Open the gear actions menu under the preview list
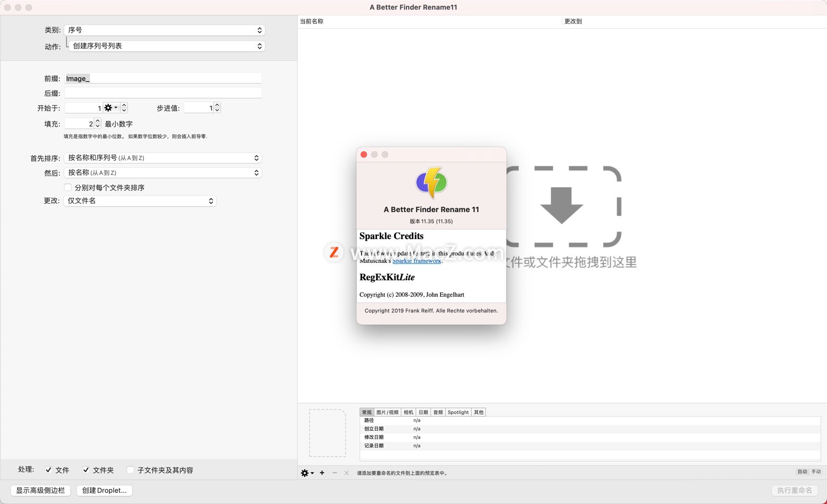Screen dimensions: 827x504 [307, 473]
